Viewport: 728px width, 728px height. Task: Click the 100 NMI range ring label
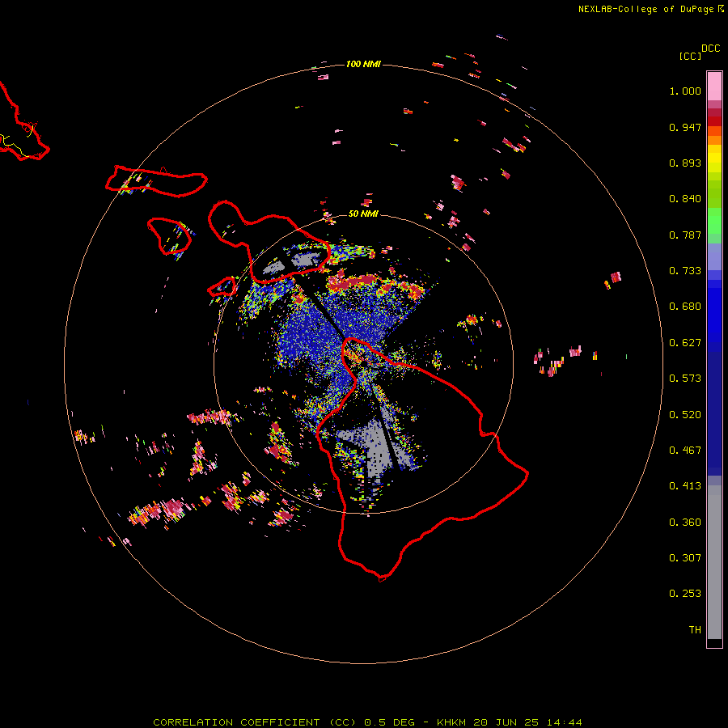[363, 64]
